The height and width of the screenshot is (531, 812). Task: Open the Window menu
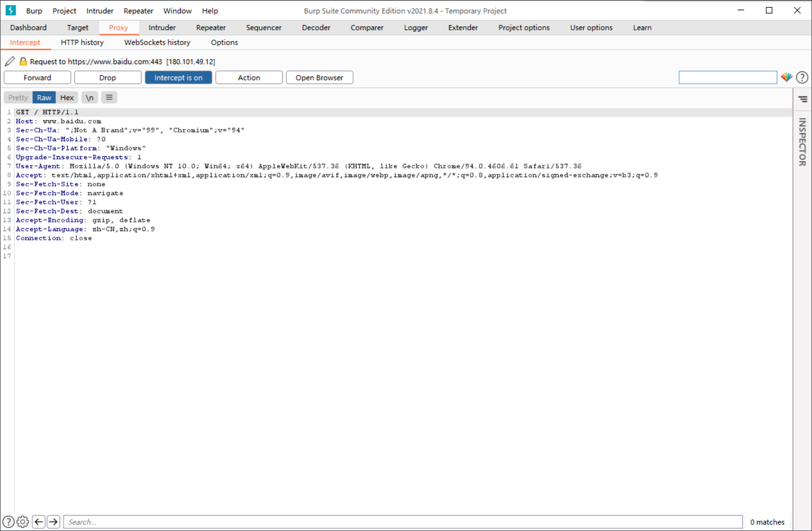click(x=177, y=11)
